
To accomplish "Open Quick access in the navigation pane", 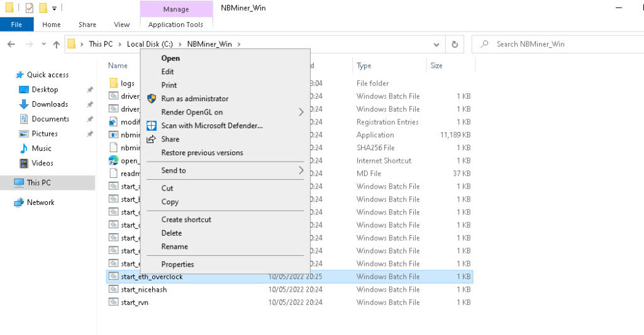I will [x=48, y=75].
